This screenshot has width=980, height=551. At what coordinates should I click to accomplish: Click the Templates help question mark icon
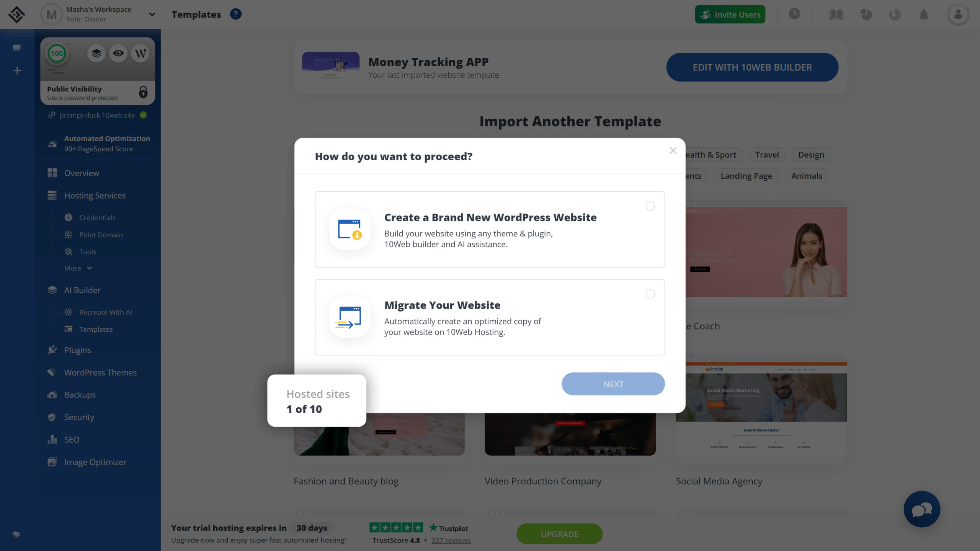click(x=235, y=14)
